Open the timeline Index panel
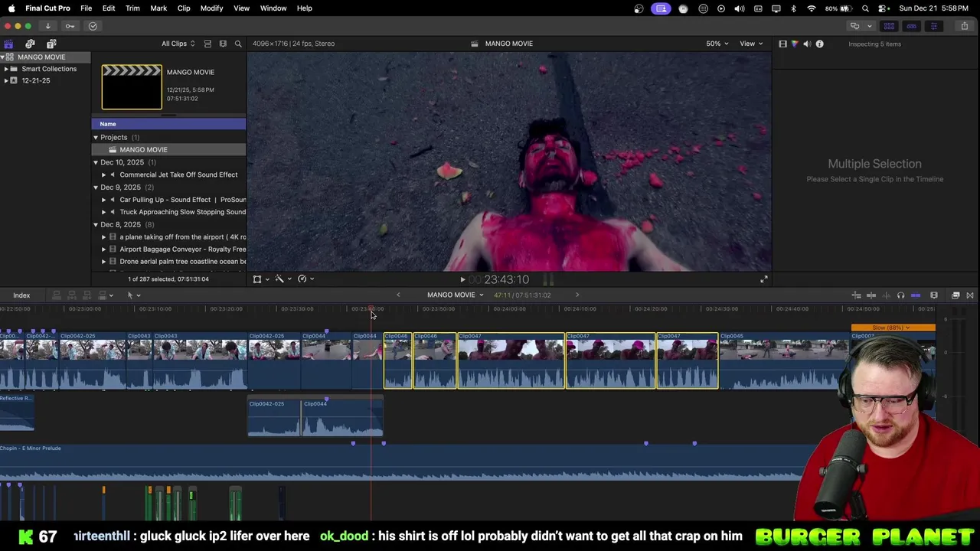 point(21,295)
